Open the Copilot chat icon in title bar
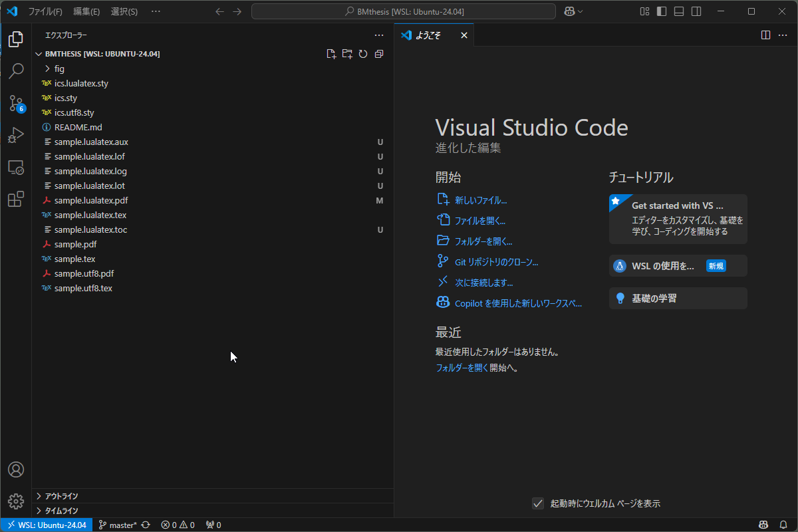The height and width of the screenshot is (532, 798). tap(570, 11)
